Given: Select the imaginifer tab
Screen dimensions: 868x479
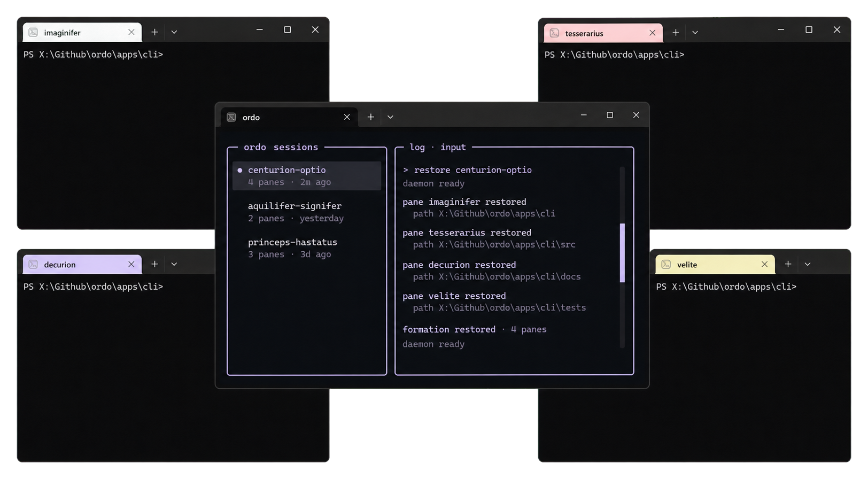Looking at the screenshot, I should pyautogui.click(x=82, y=32).
